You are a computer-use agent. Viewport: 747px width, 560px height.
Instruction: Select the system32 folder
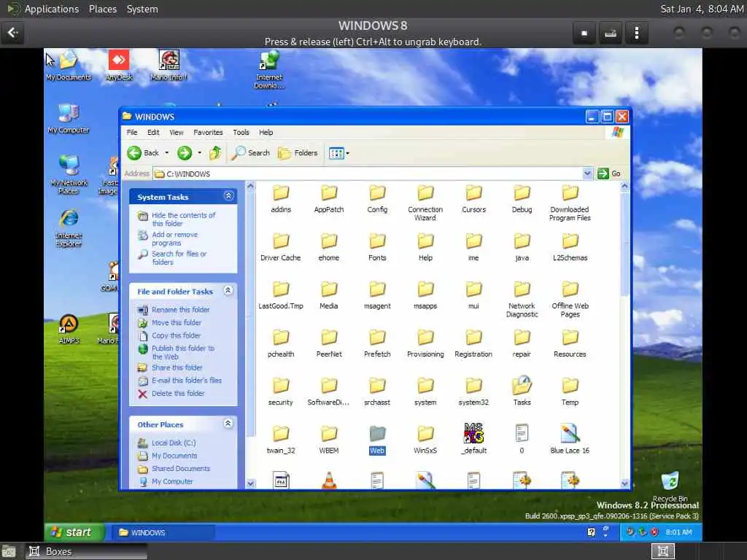473,391
